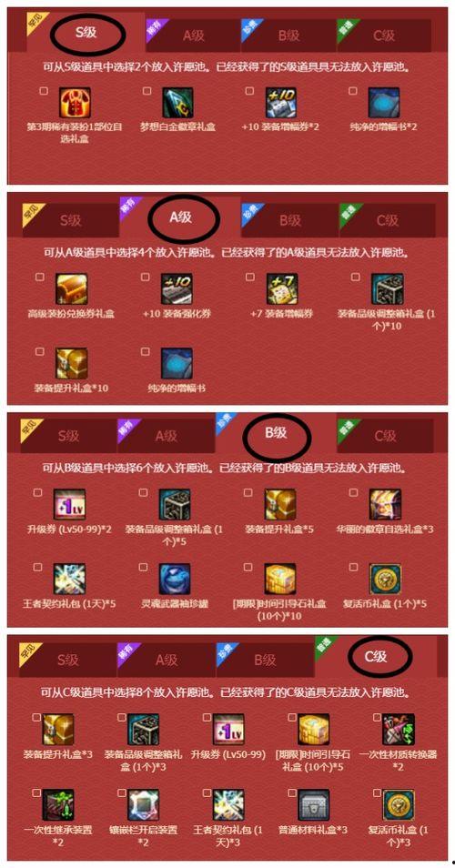Choose the 高级装扮兑换券礼盒 treasure chest icon

pos(71,289)
